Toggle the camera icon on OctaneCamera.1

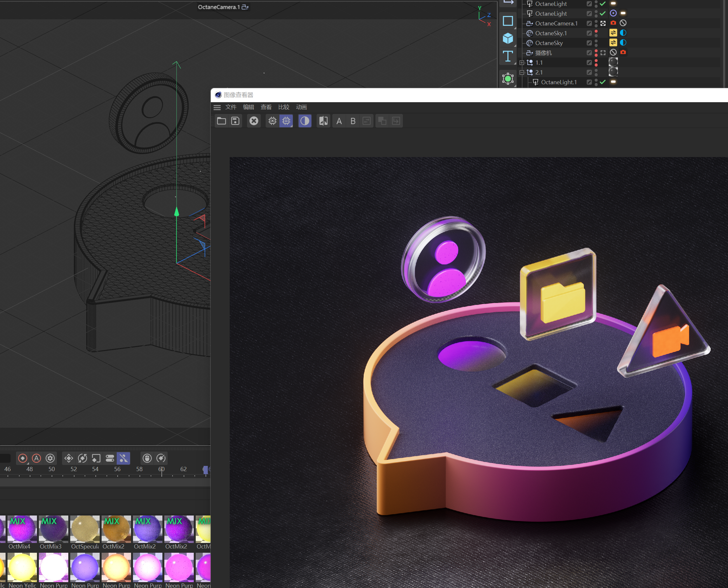click(x=613, y=24)
